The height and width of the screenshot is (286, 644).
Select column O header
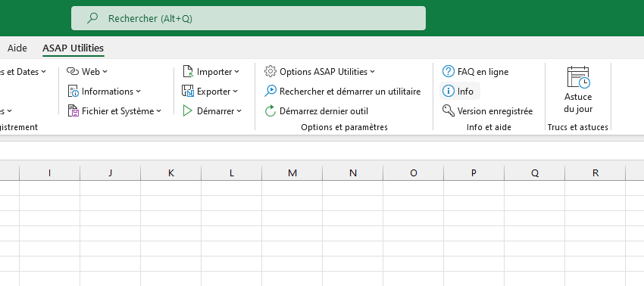(413, 173)
